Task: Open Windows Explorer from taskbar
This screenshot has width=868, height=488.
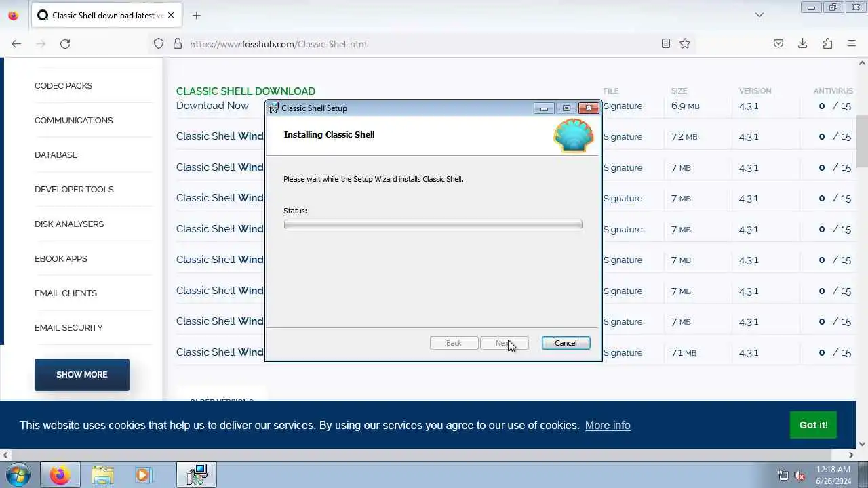Action: [102, 475]
